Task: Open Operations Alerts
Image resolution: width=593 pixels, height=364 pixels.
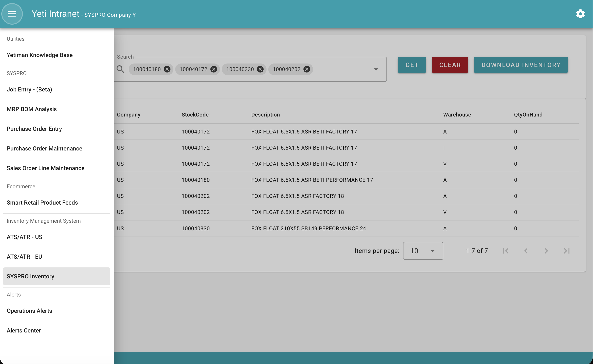Action: click(57, 311)
